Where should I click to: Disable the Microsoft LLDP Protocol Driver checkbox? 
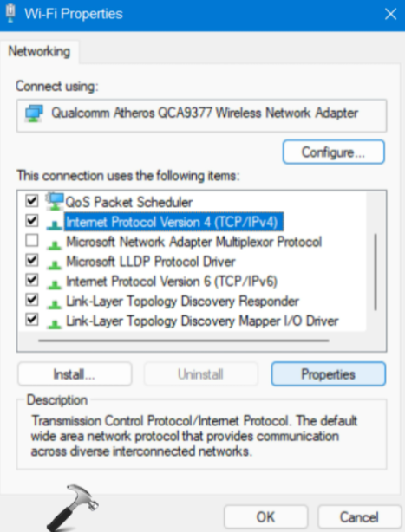(x=32, y=260)
